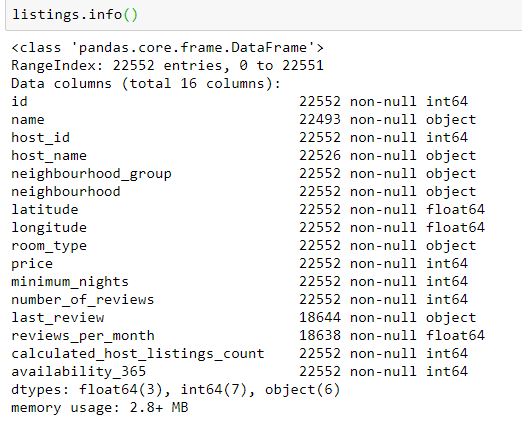Viewport: 522px width, 423px height.
Task: Click the 'neighbourhood' column name
Action: click(x=66, y=192)
